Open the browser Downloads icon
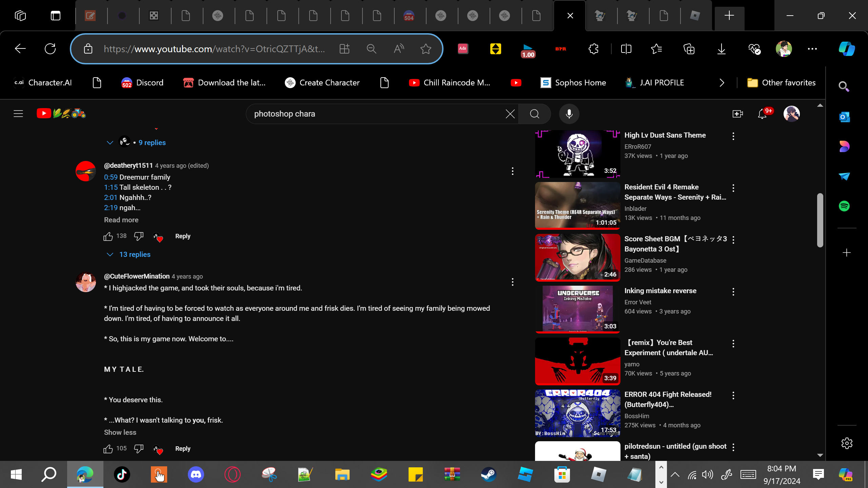This screenshot has height=488, width=868. [x=721, y=49]
